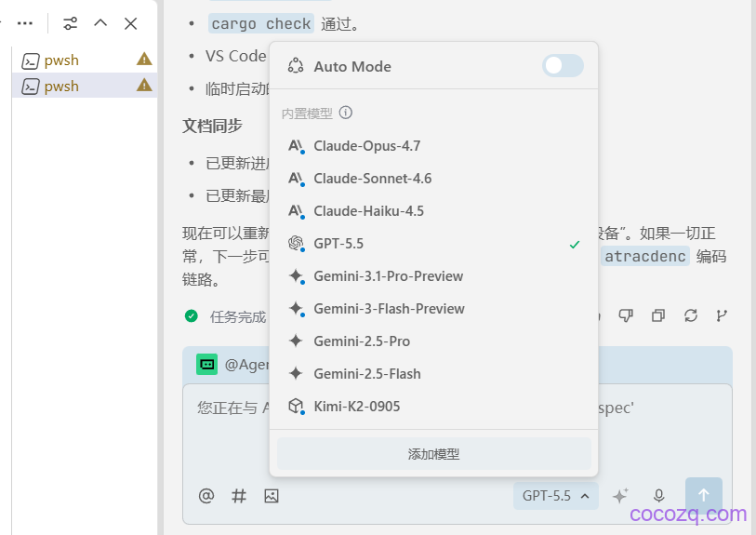Choose Kimi-K2-0905 model
Screen dimensions: 756x535
(x=433, y=407)
